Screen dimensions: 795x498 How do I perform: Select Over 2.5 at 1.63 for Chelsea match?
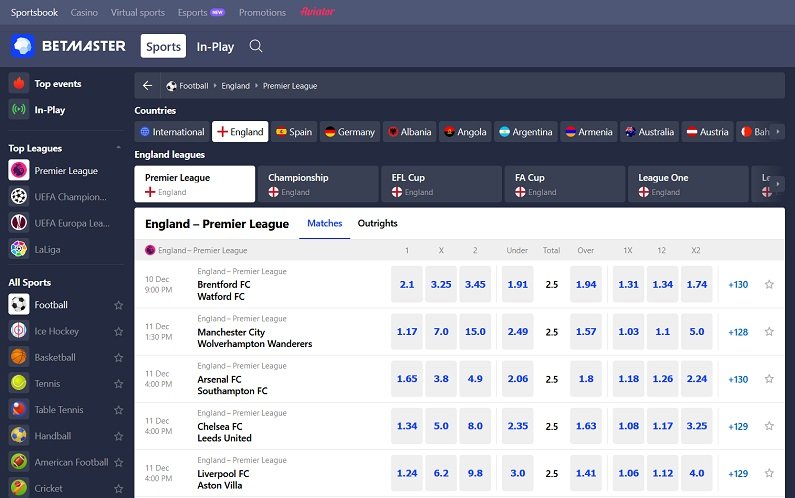(586, 425)
